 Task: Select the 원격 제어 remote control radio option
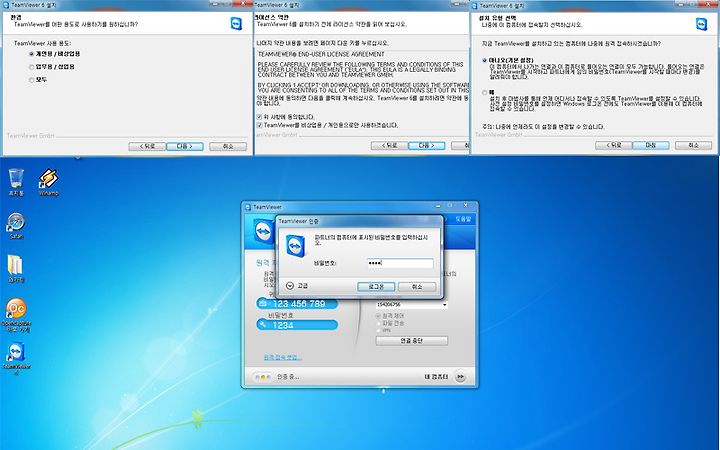point(378,316)
